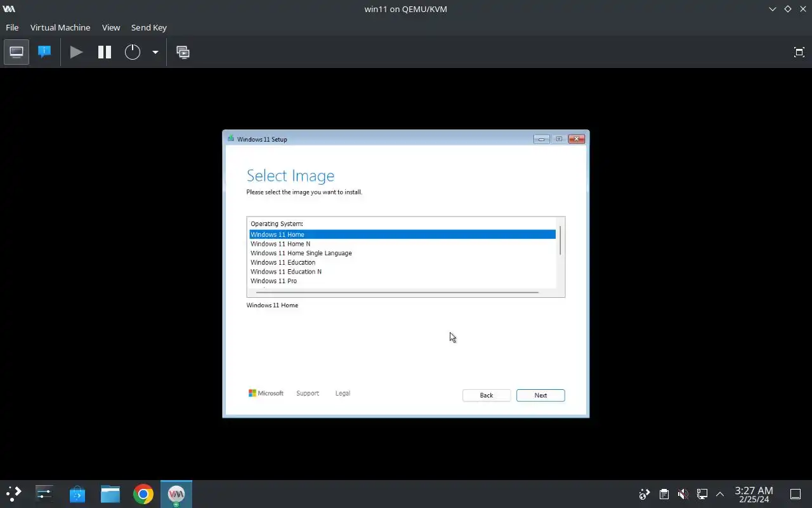The image size is (812, 508).
Task: Select Windows 11 Education edition
Action: click(x=402, y=262)
